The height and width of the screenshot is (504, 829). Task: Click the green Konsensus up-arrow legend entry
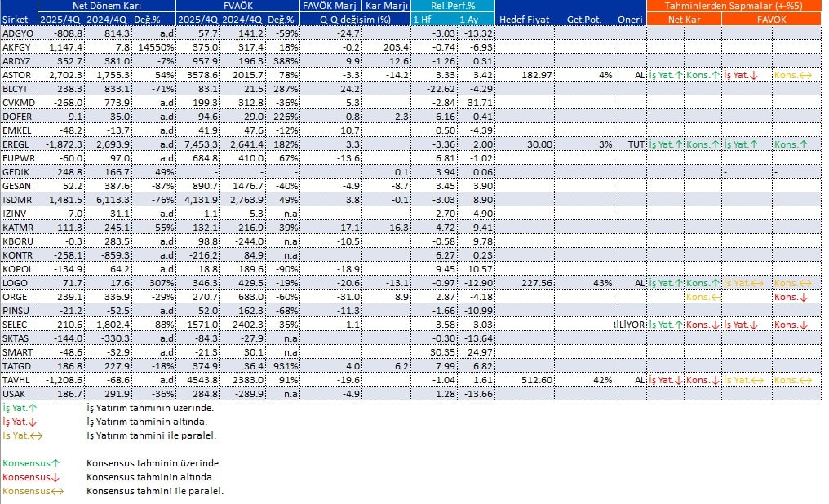(33, 463)
